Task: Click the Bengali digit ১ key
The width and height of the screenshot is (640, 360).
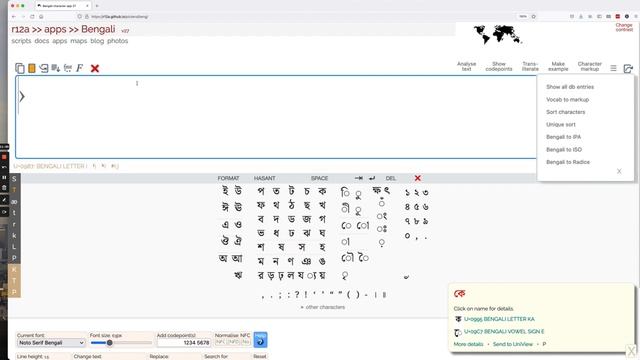Action: click(407, 192)
